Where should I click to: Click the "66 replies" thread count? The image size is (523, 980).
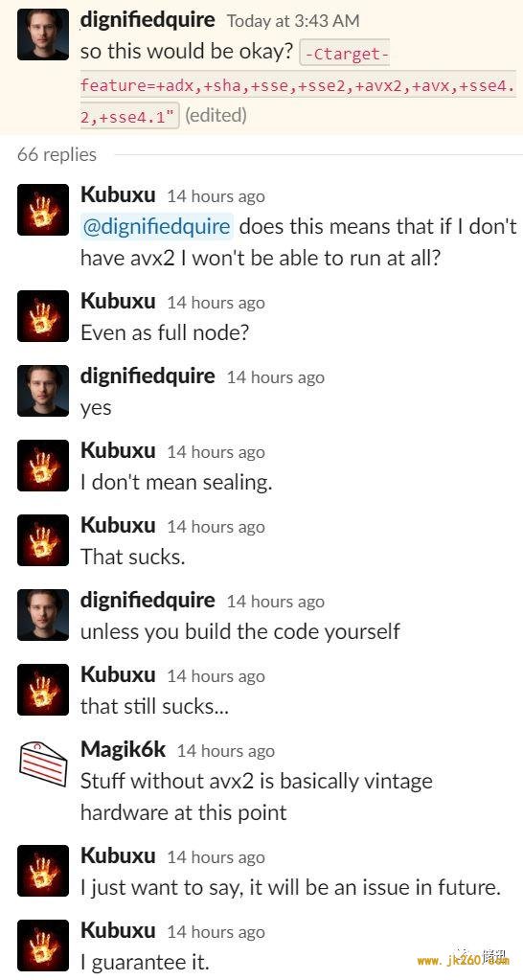coord(57,154)
